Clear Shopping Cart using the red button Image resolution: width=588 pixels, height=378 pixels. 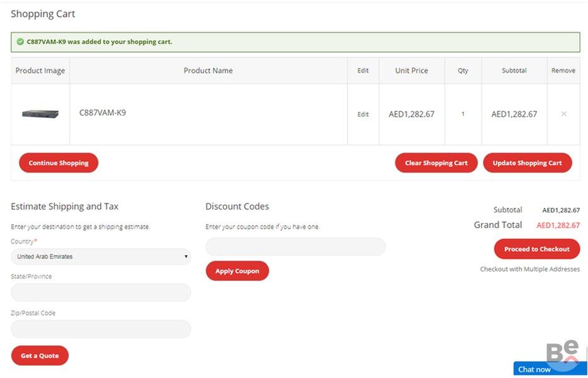tap(436, 163)
